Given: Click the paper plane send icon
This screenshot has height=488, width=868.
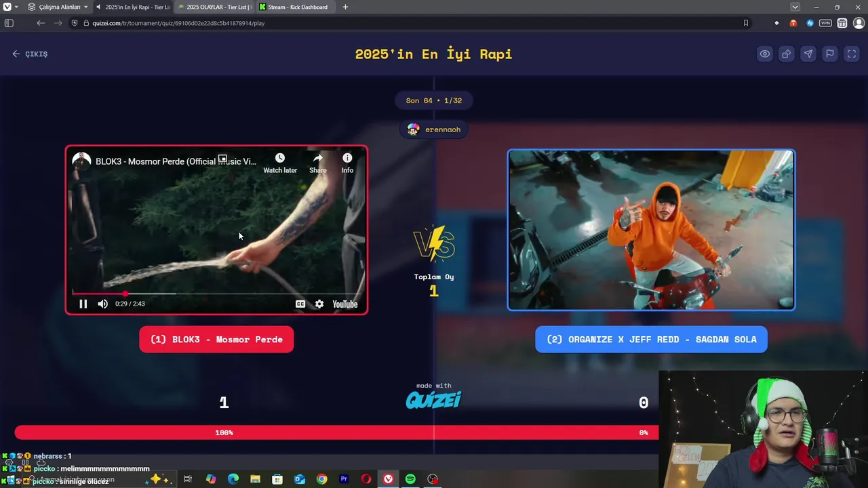Looking at the screenshot, I should click(x=808, y=54).
